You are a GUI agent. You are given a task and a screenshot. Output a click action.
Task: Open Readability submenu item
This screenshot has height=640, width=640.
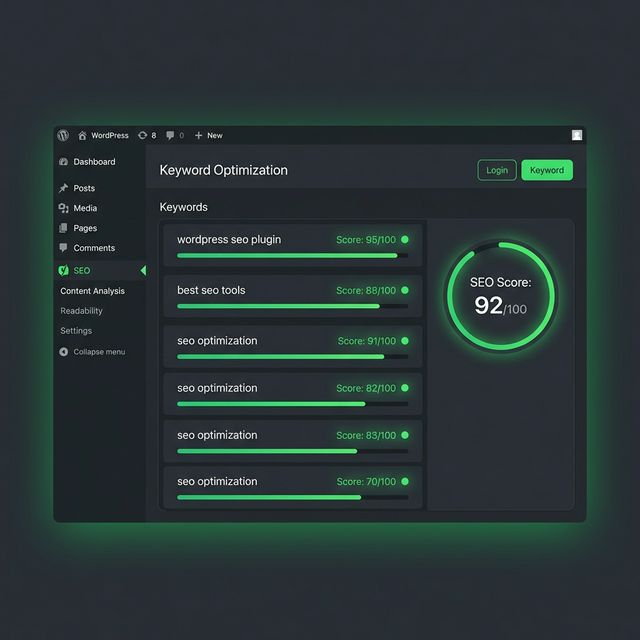pos(81,311)
